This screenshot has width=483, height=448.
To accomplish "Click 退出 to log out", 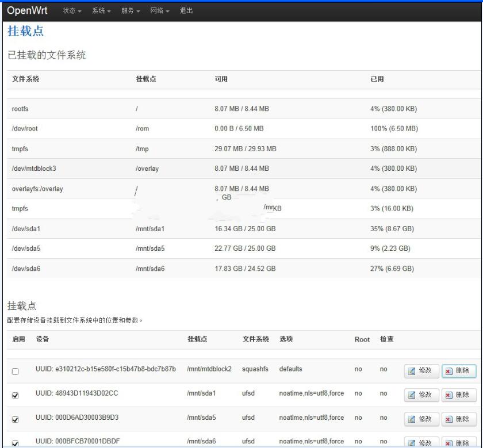I will pyautogui.click(x=186, y=11).
